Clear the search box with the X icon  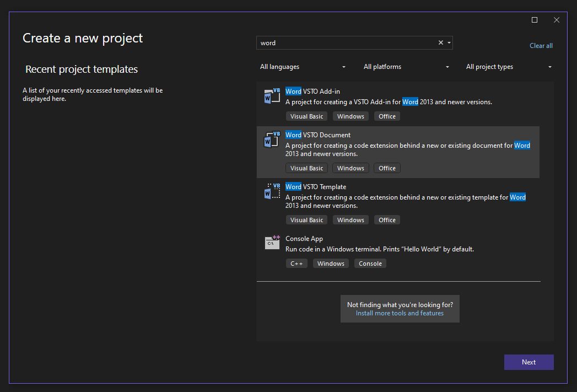point(440,42)
